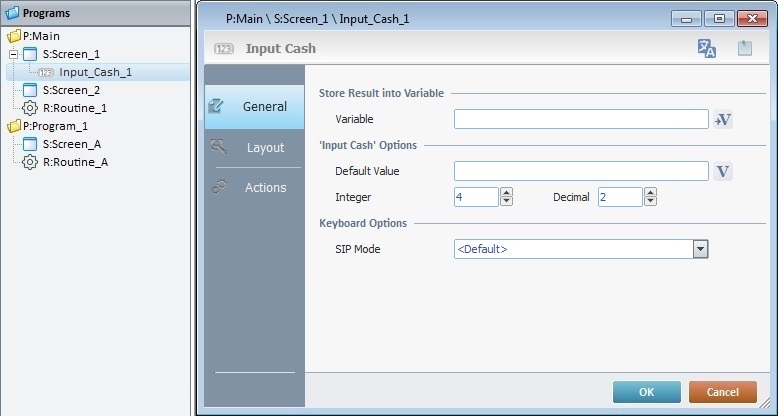The height and width of the screenshot is (416, 778).
Task: Increase the Integer value with up arrow
Action: click(506, 192)
